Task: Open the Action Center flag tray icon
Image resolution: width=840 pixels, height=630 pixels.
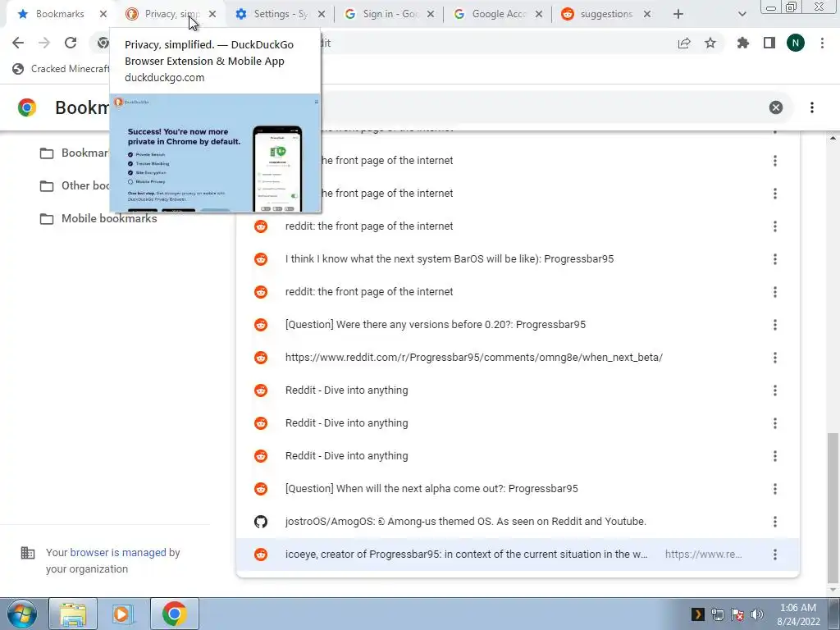Action: (737, 614)
